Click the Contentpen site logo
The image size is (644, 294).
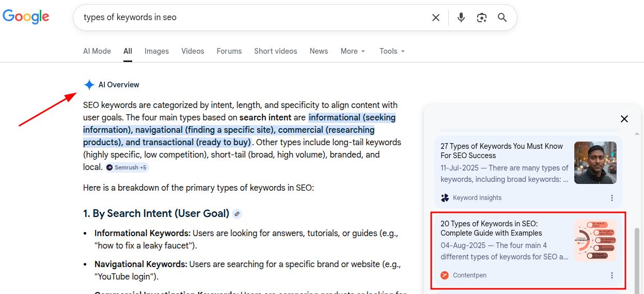tap(445, 275)
